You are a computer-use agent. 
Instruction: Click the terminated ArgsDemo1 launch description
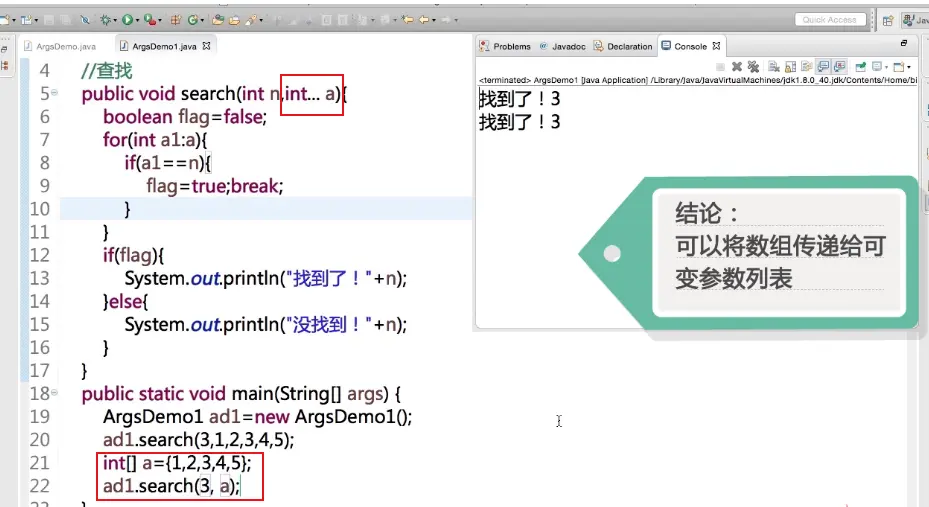[697, 80]
